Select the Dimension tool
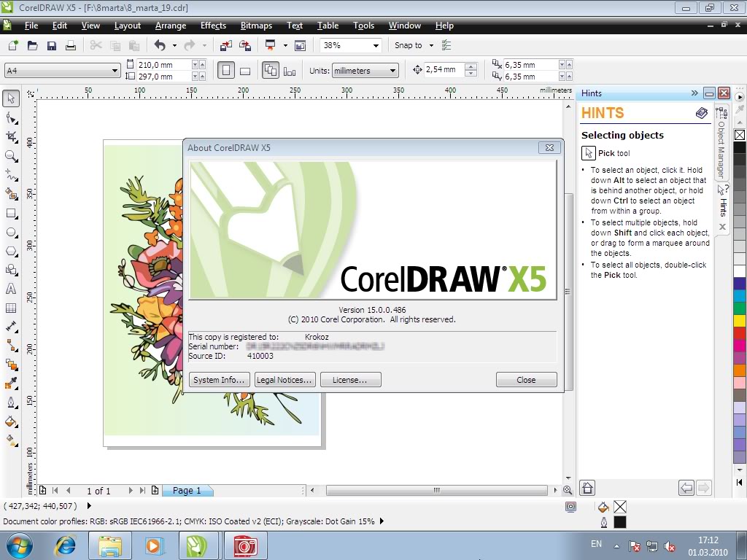 pyautogui.click(x=11, y=327)
